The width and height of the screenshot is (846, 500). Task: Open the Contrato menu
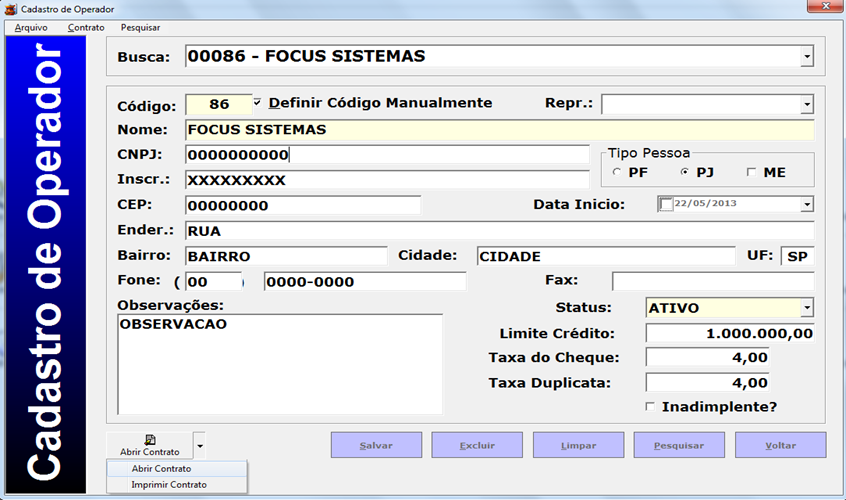(86, 28)
